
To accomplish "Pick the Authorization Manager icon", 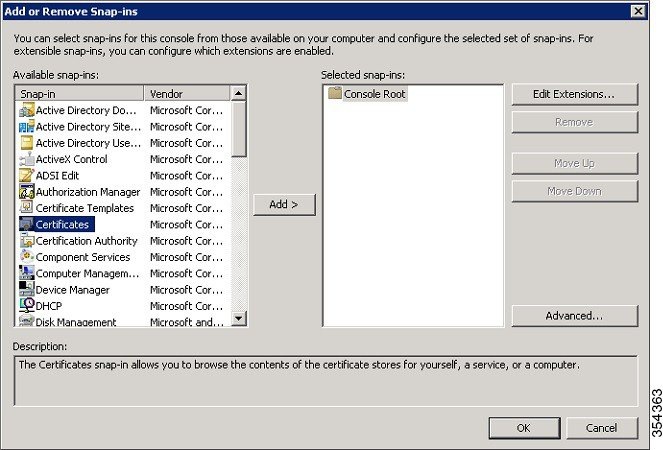I will click(x=27, y=192).
